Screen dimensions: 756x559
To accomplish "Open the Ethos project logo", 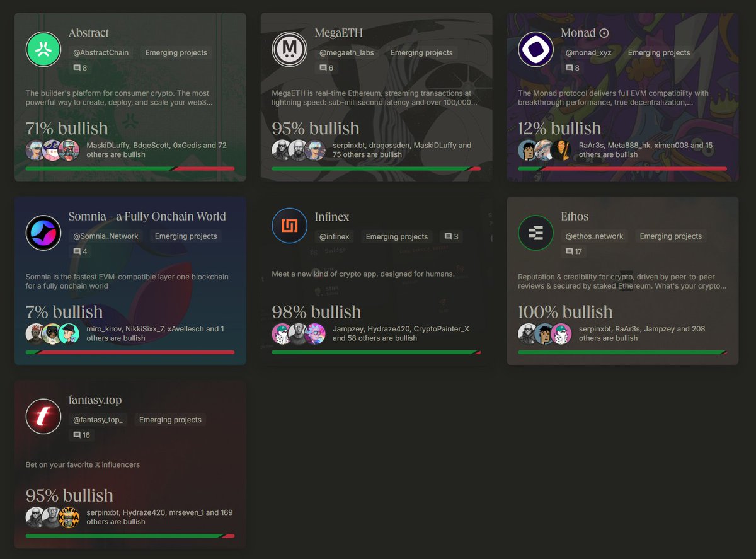I will click(x=536, y=233).
